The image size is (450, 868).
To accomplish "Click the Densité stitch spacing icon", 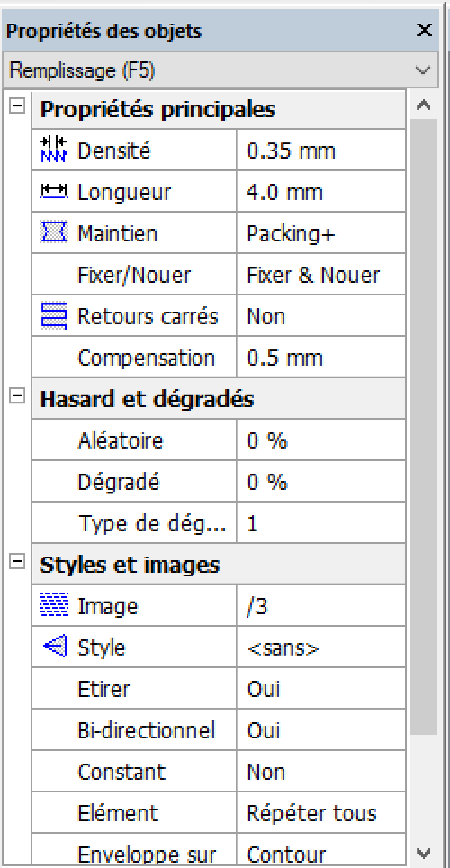I will click(x=53, y=149).
